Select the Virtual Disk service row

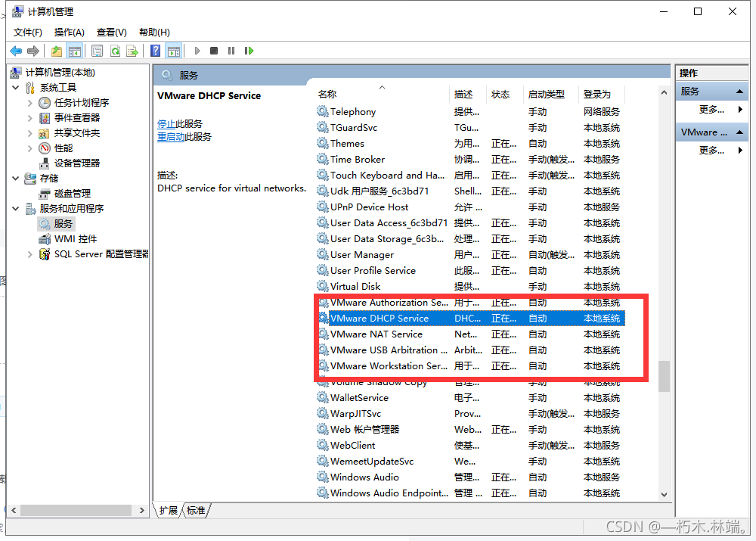(x=470, y=287)
